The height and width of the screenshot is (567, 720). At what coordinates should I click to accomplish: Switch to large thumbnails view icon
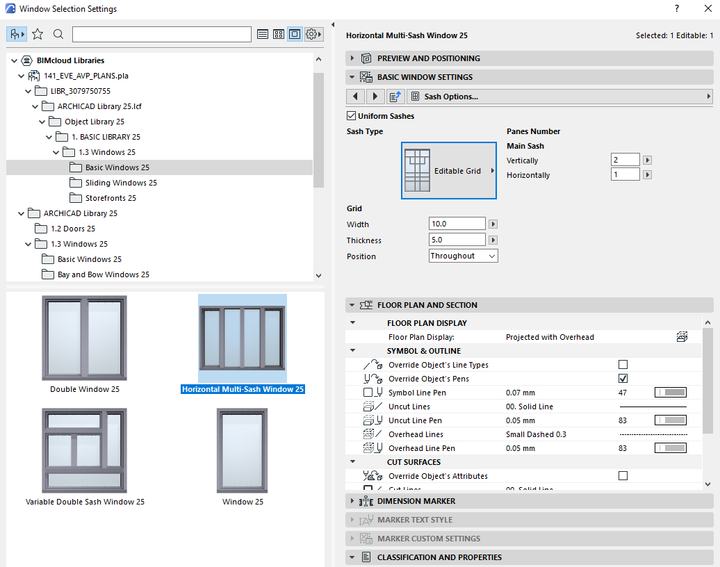click(295, 34)
